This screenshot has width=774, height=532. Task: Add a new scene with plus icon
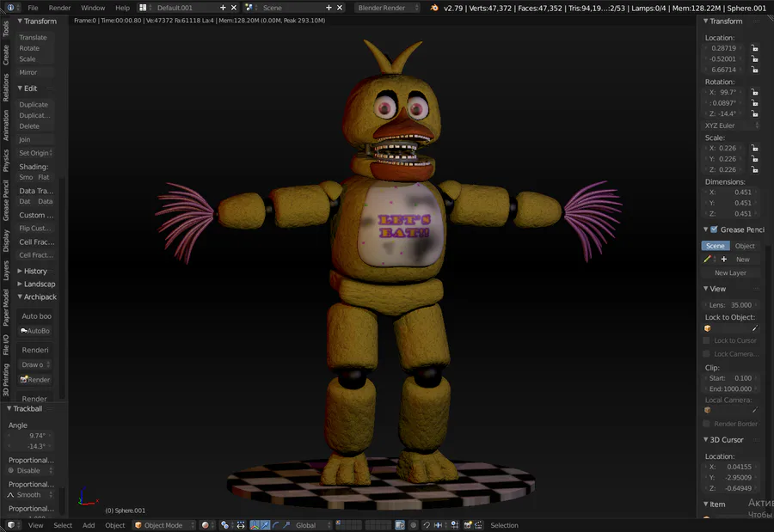coord(329,8)
